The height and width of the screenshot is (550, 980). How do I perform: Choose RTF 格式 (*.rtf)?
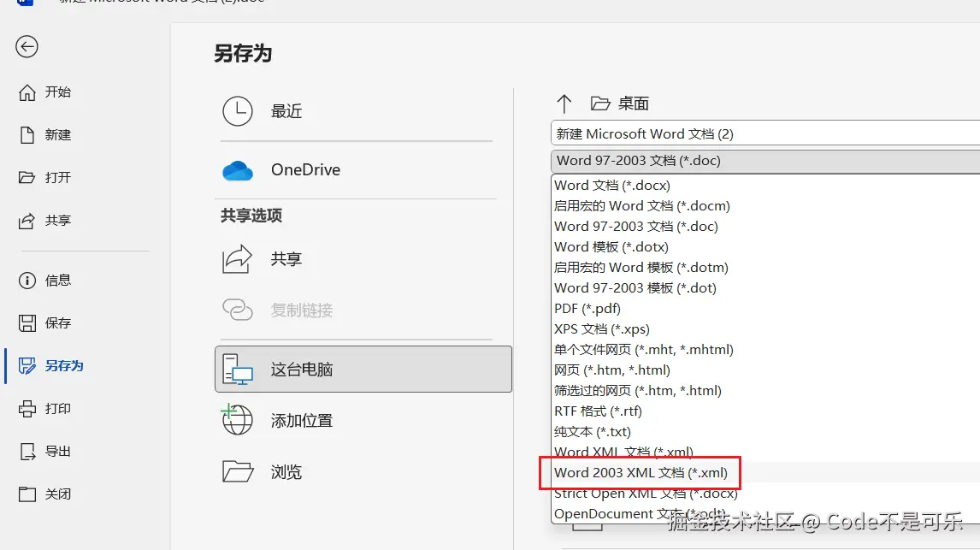598,412
